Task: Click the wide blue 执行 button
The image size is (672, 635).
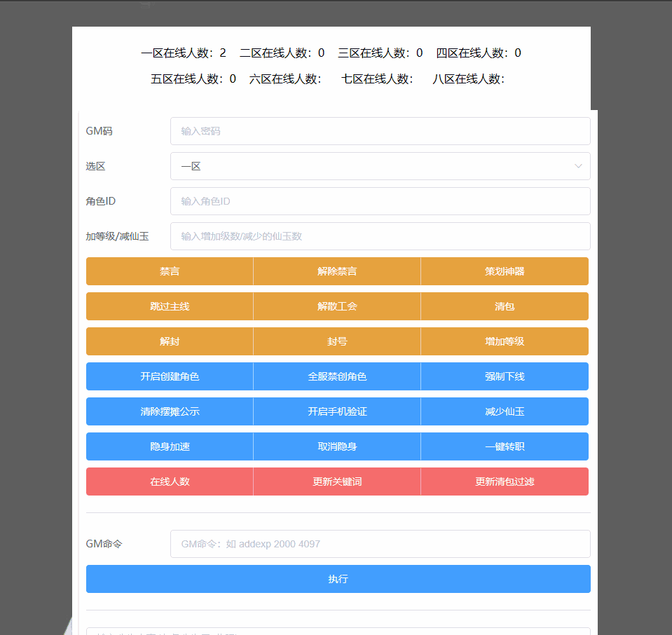Action: [x=338, y=579]
